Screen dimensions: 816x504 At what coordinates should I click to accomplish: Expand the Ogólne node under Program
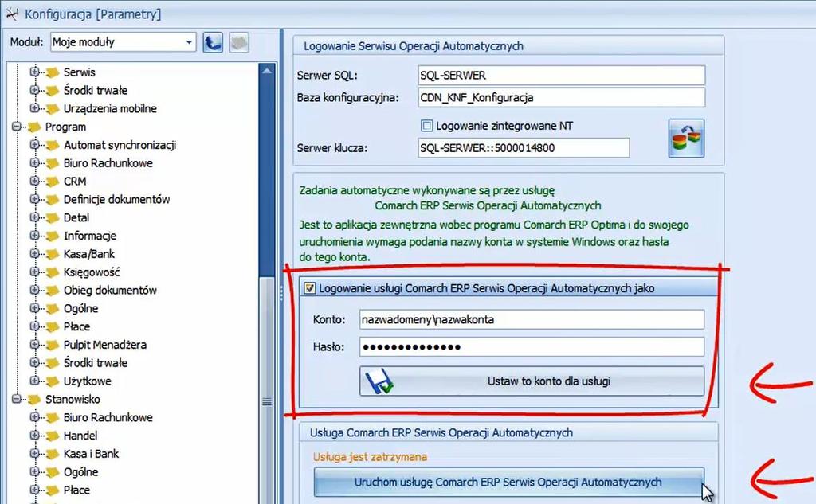tap(35, 308)
